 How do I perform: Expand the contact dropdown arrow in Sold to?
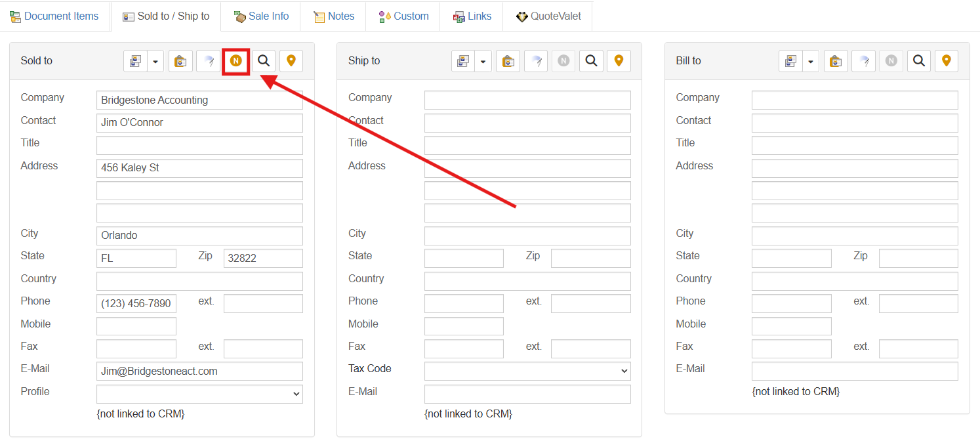point(155,61)
